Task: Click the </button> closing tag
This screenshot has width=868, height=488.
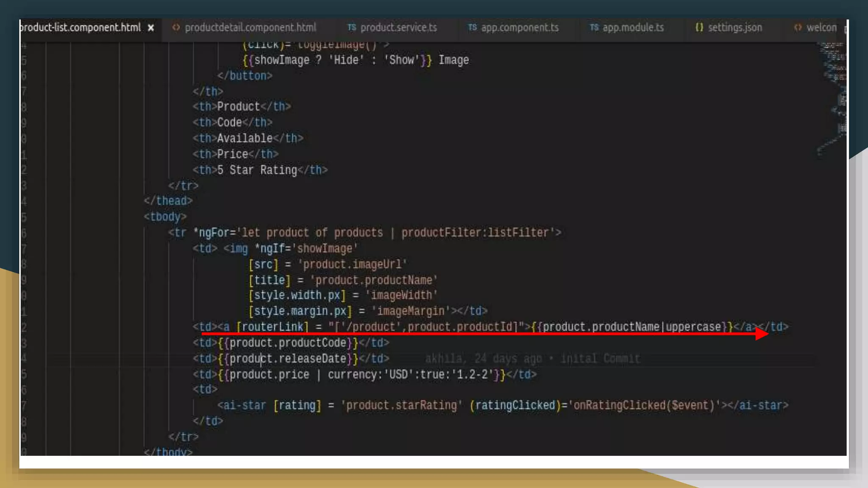Action: pos(245,76)
